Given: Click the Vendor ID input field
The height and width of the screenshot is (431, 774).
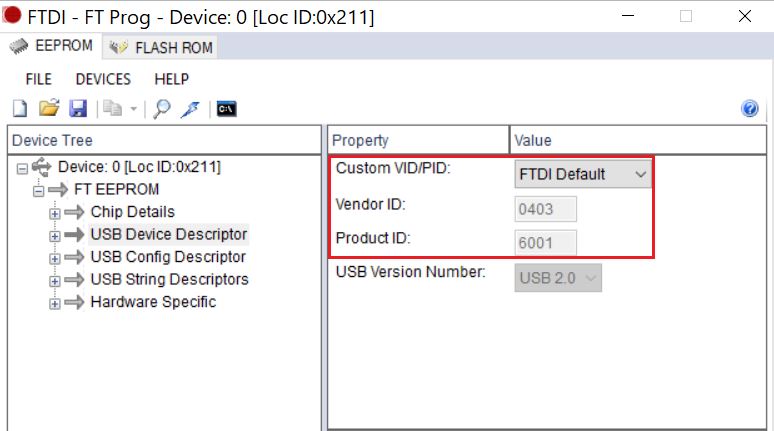Looking at the screenshot, I should 546,209.
